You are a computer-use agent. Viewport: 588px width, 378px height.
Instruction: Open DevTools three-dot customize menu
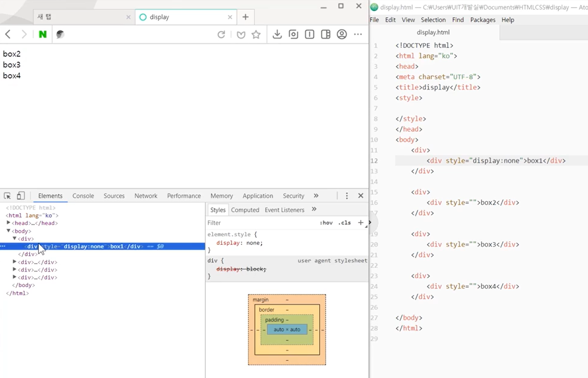[x=347, y=196]
